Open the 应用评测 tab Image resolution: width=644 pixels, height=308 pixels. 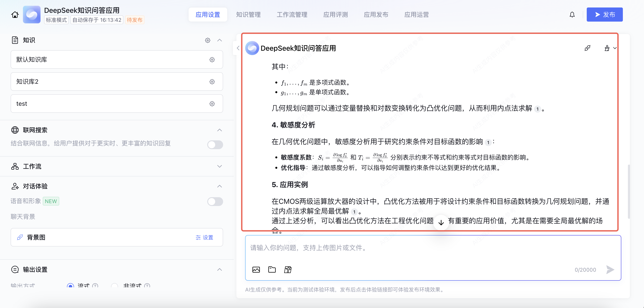[335, 15]
